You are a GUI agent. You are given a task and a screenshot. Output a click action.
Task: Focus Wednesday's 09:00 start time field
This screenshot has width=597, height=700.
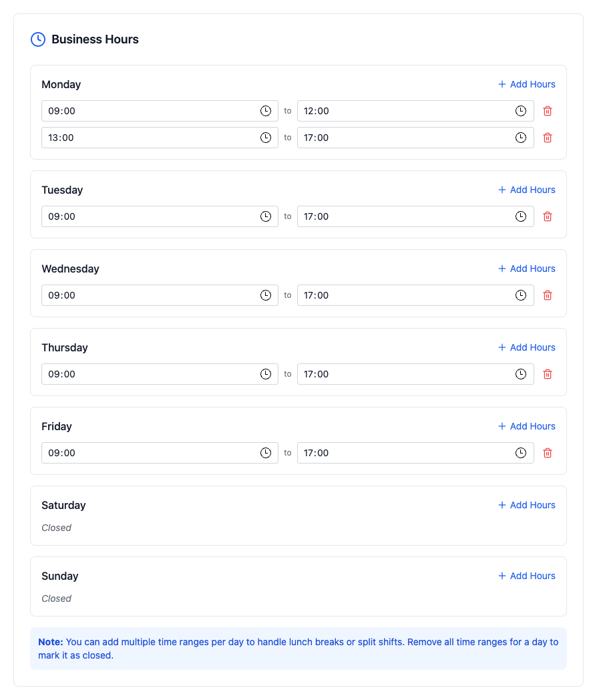[160, 295]
